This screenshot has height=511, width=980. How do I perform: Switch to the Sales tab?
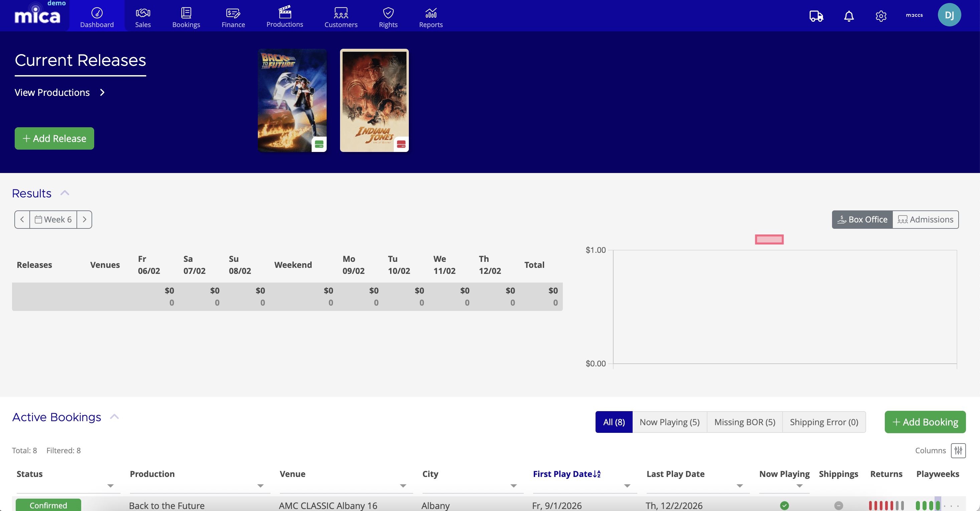click(x=143, y=16)
